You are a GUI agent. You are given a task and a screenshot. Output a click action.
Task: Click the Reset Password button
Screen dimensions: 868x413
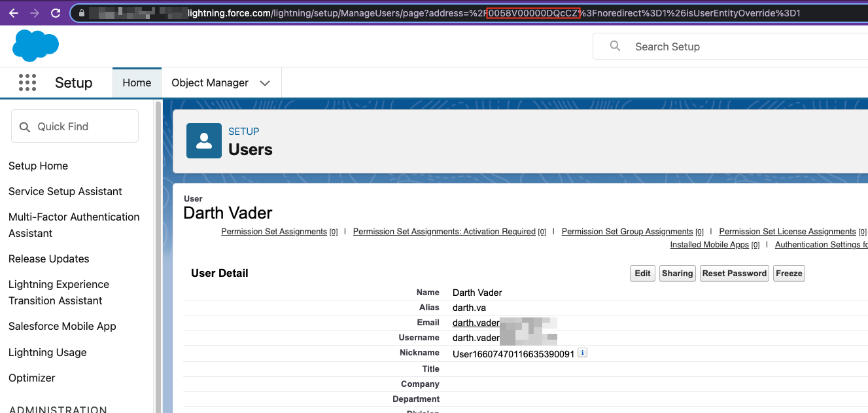pos(735,274)
